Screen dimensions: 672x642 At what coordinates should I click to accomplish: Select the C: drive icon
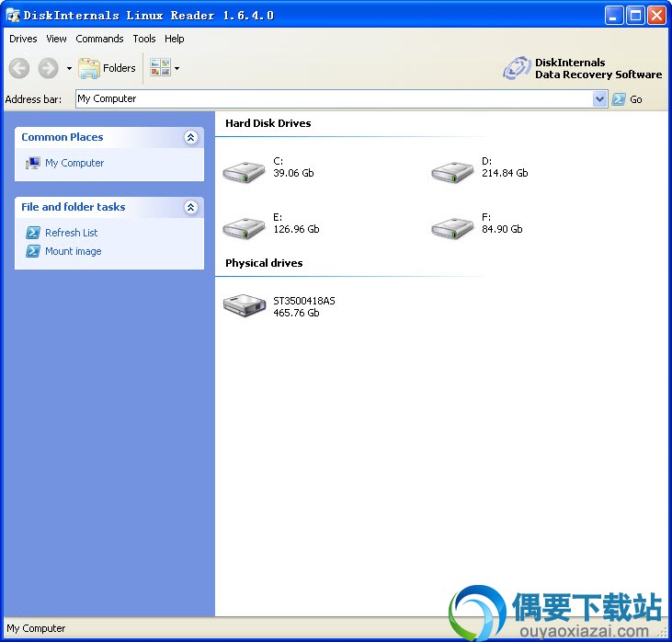point(244,172)
